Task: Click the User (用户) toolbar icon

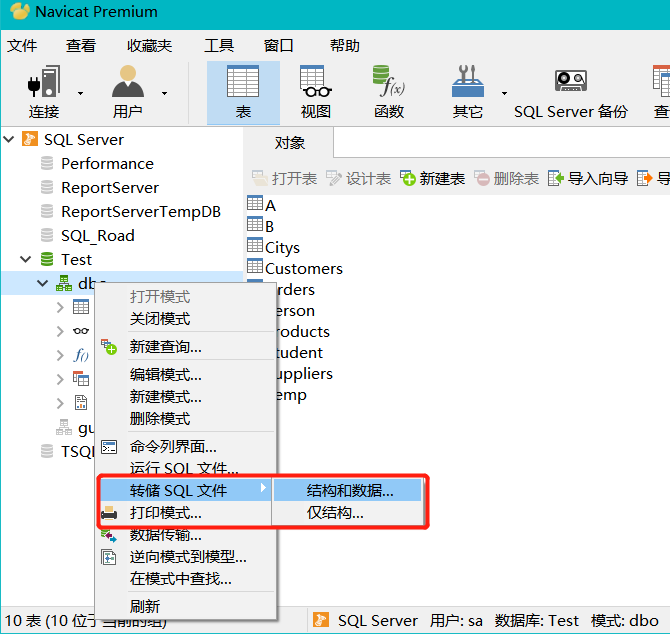Action: click(128, 81)
